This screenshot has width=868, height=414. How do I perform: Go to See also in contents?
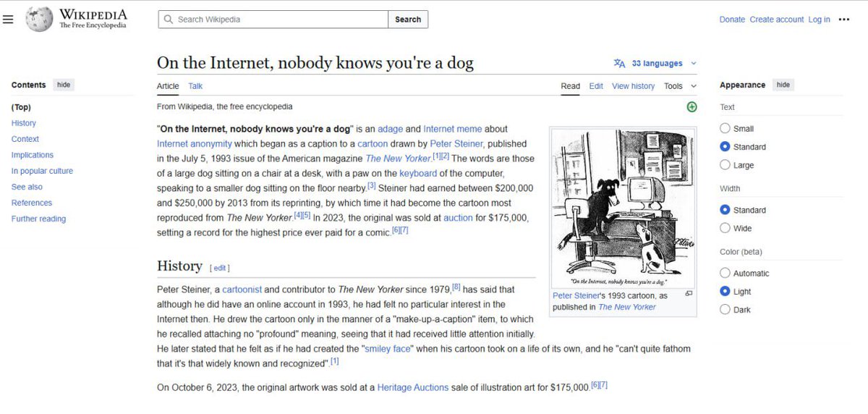27,187
